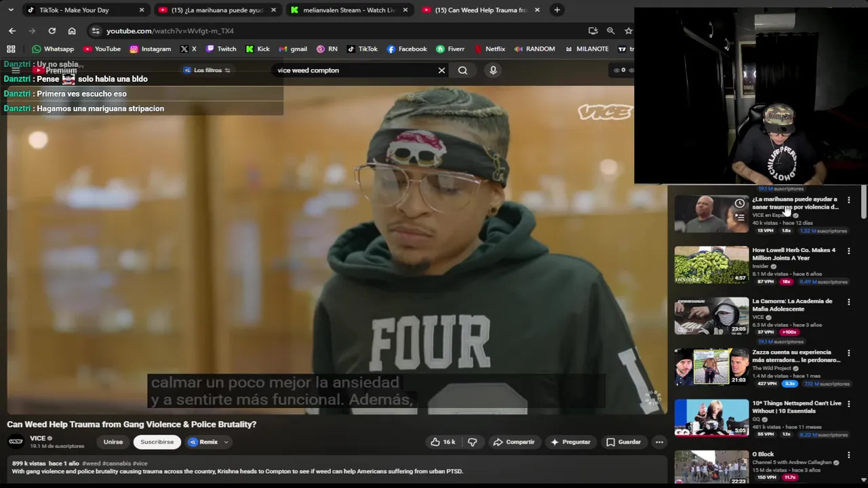The width and height of the screenshot is (868, 488).
Task: Go back with the browser back arrow
Action: [12, 30]
